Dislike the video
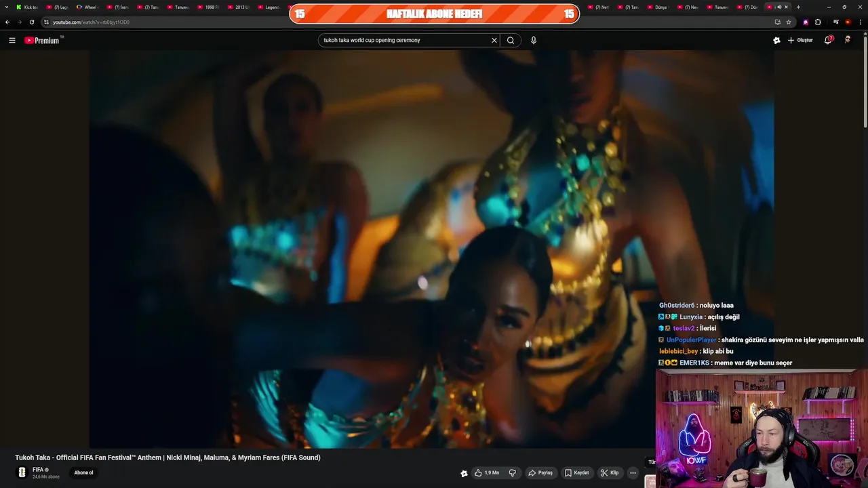The width and height of the screenshot is (868, 488). click(x=513, y=472)
